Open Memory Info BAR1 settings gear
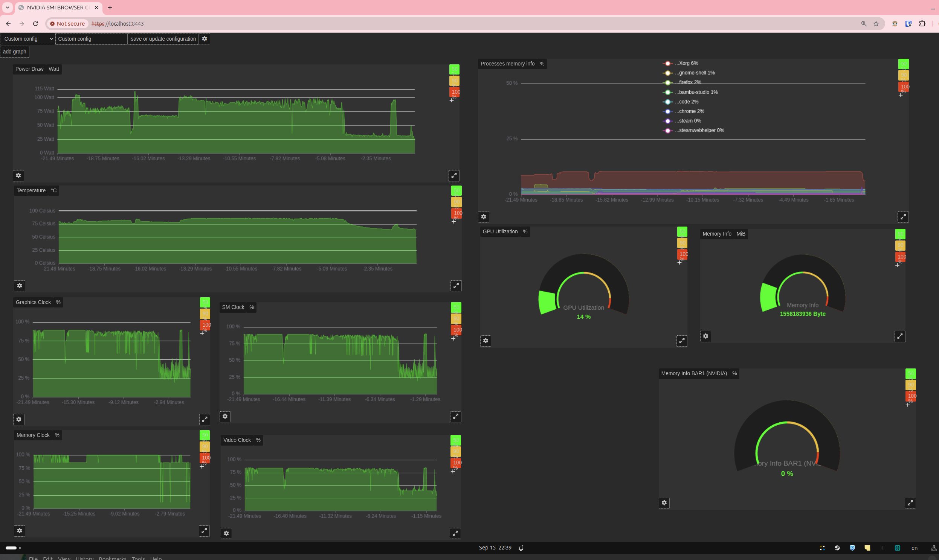Image resolution: width=939 pixels, height=560 pixels. click(x=664, y=503)
